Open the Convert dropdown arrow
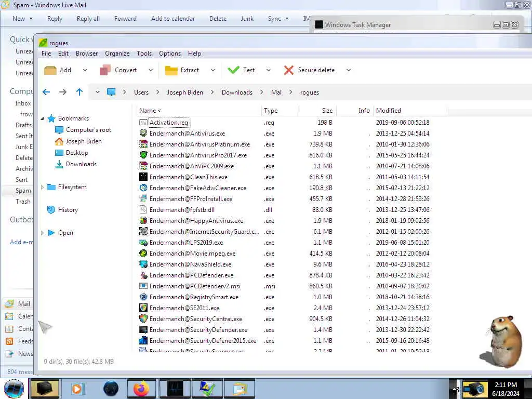The height and width of the screenshot is (399, 532). (151, 70)
